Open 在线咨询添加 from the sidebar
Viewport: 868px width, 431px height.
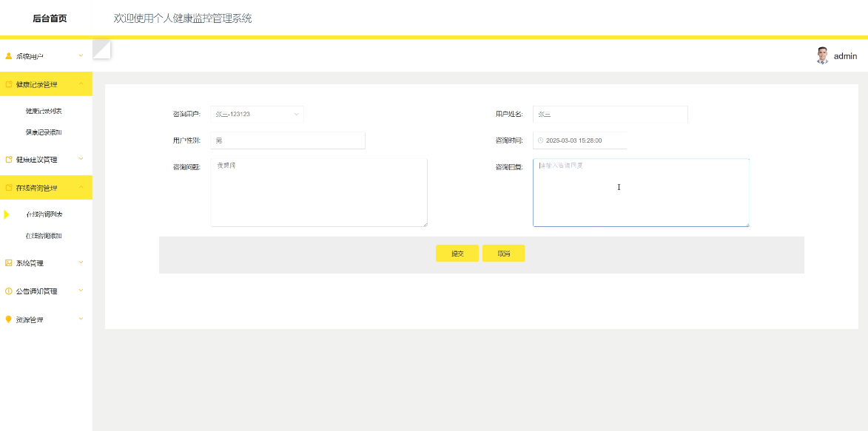tap(43, 237)
